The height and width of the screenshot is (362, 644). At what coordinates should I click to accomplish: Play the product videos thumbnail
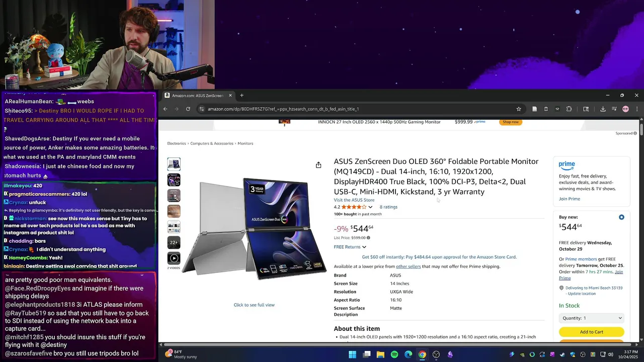coord(174,258)
